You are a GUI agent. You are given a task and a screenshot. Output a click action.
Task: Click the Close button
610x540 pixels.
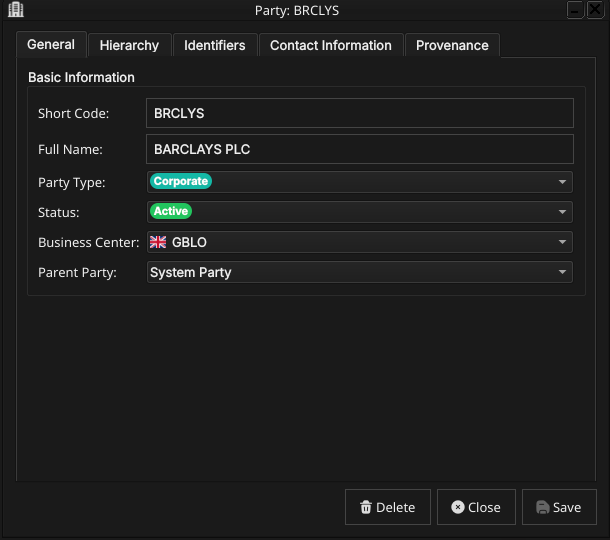click(476, 507)
